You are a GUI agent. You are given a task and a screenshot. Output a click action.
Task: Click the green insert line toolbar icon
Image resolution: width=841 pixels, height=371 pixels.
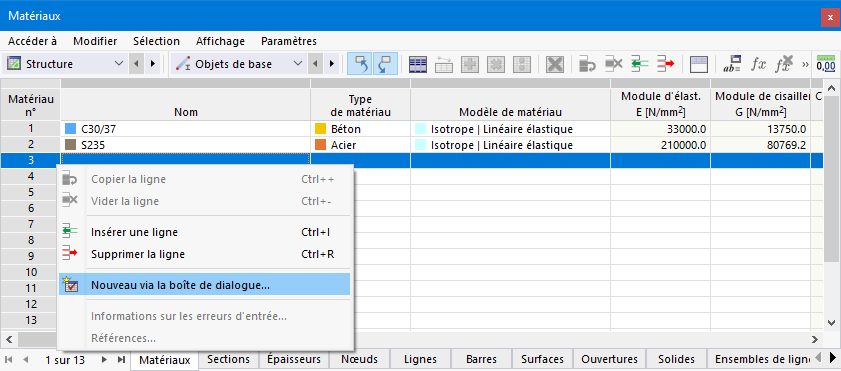[x=639, y=64]
